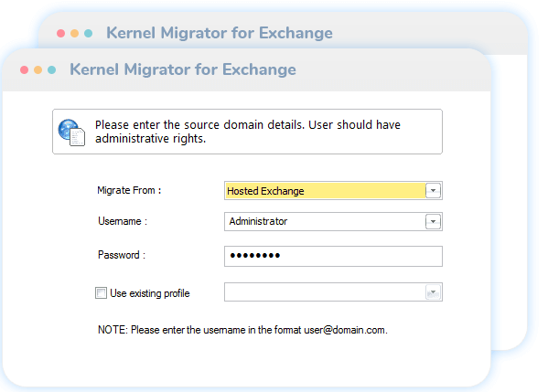Click into the Password field
This screenshot has width=548, height=392.
pyautogui.click(x=333, y=256)
